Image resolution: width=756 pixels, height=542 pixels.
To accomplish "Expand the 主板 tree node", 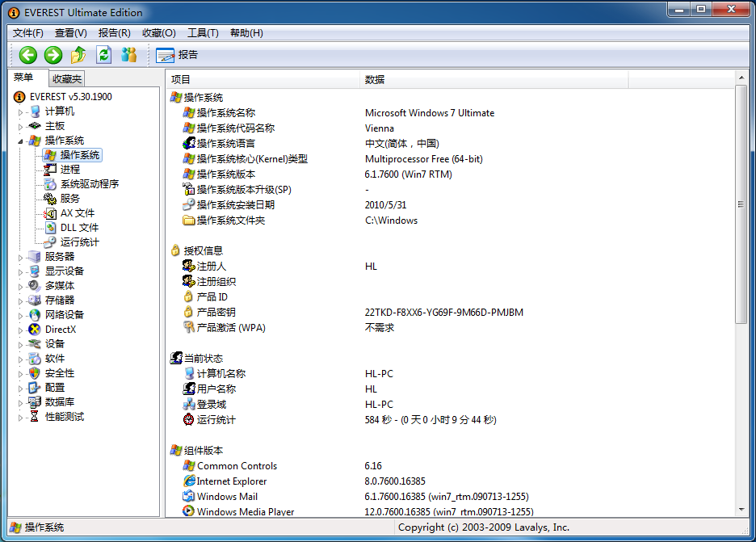I will 20,127.
